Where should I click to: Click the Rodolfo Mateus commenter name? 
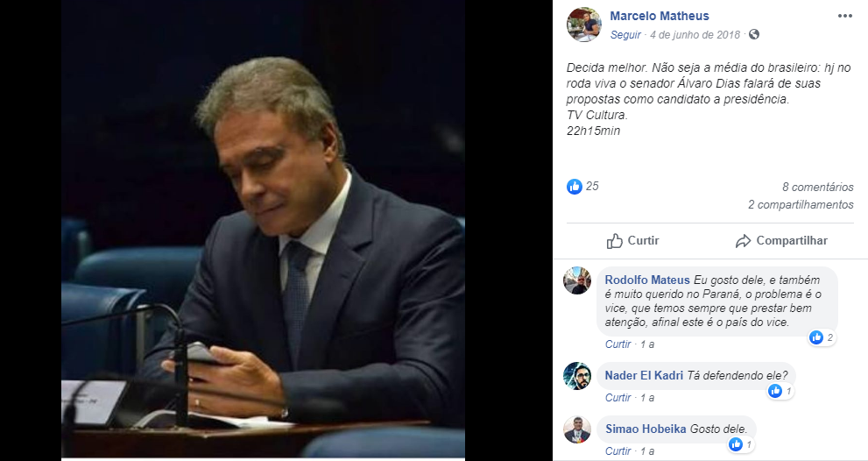click(647, 280)
